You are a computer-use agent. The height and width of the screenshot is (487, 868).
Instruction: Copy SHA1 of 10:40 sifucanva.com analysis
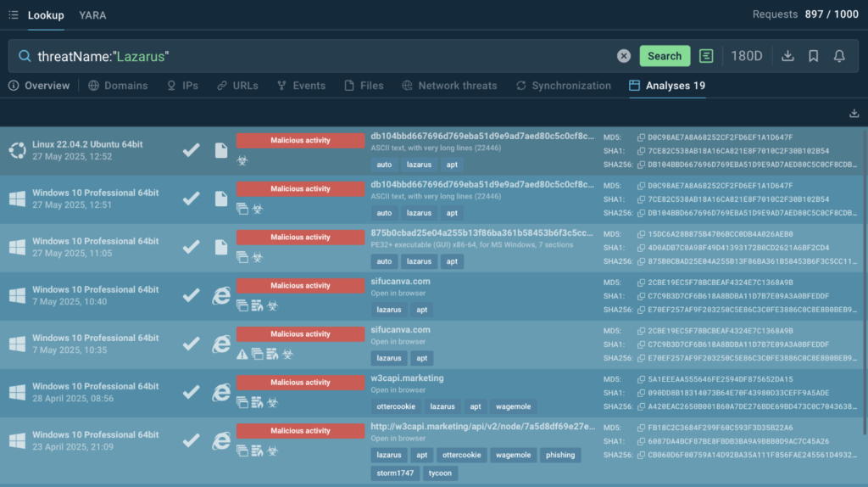point(641,296)
